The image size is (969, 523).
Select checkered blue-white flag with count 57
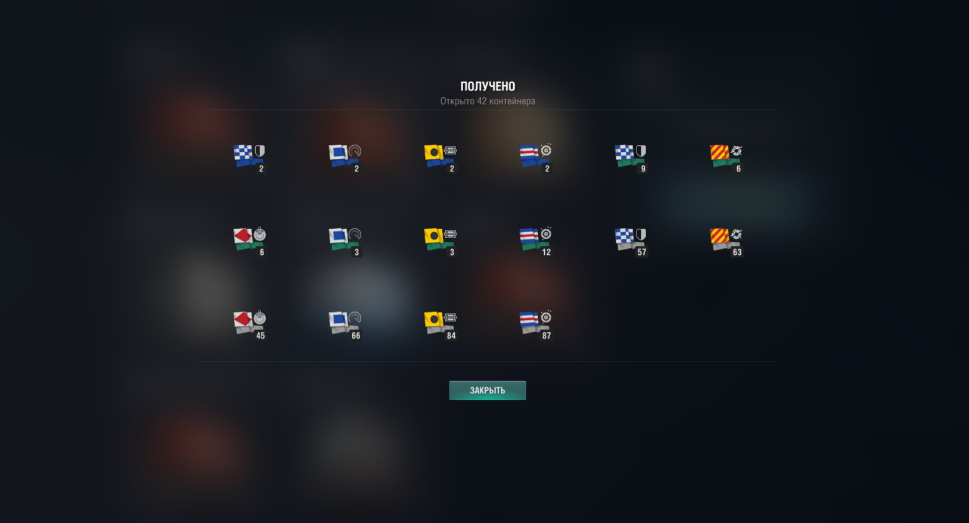pyautogui.click(x=631, y=242)
